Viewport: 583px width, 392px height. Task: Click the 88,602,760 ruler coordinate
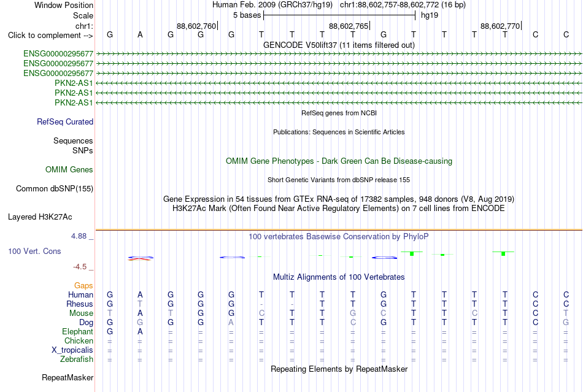point(196,26)
